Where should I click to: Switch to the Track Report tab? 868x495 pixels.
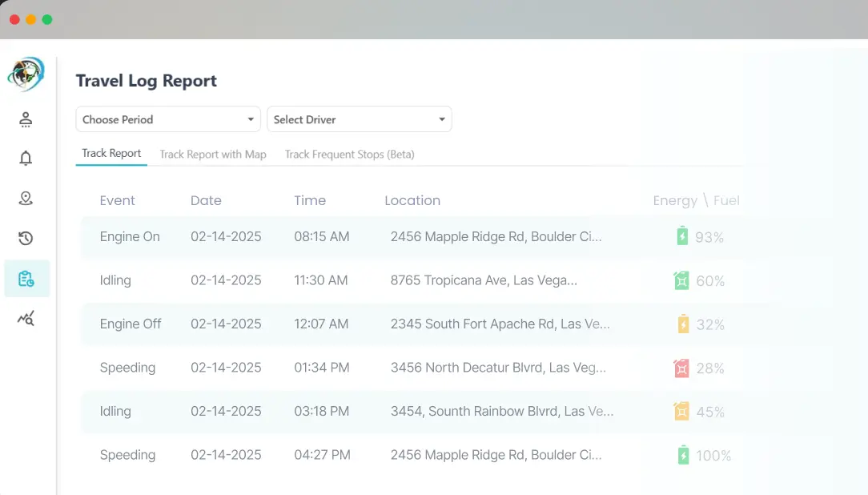pos(111,153)
